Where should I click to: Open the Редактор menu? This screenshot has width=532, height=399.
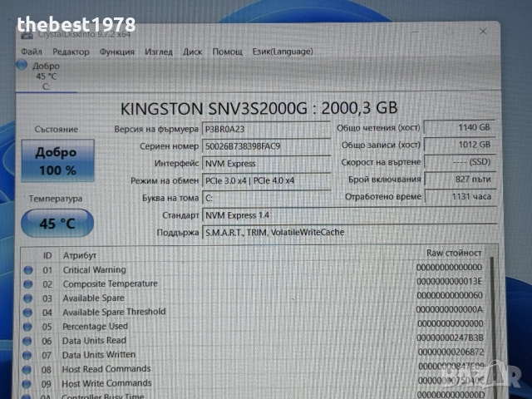pyautogui.click(x=71, y=52)
